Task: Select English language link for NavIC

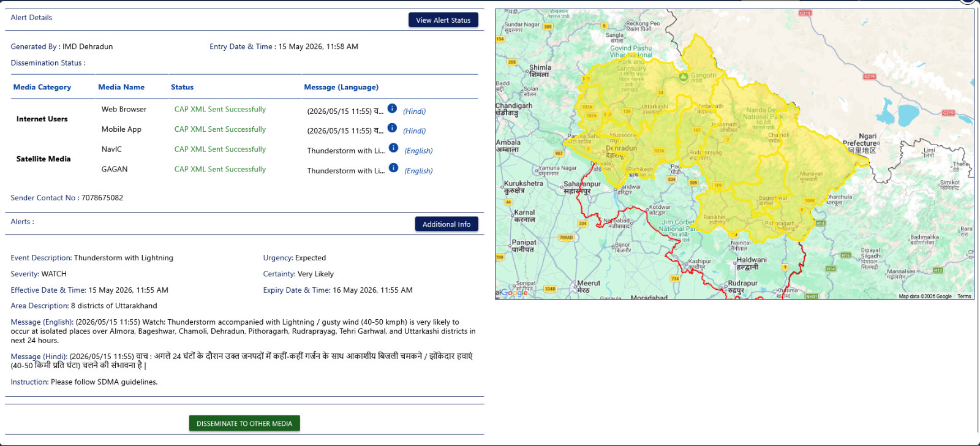Action: click(x=418, y=151)
